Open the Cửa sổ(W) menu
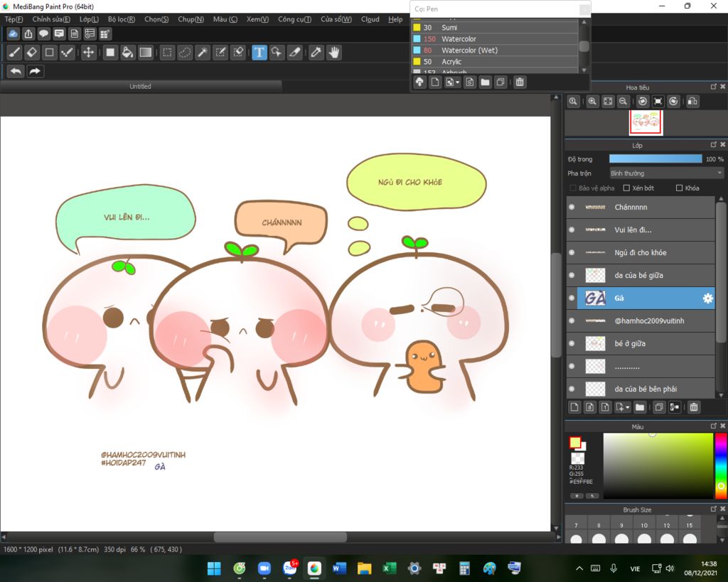The image size is (728, 582). [x=336, y=19]
